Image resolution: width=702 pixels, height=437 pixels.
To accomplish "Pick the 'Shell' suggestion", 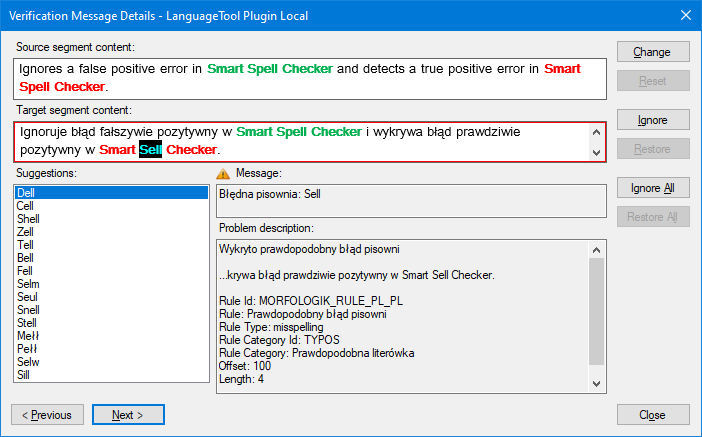I will click(x=28, y=219).
